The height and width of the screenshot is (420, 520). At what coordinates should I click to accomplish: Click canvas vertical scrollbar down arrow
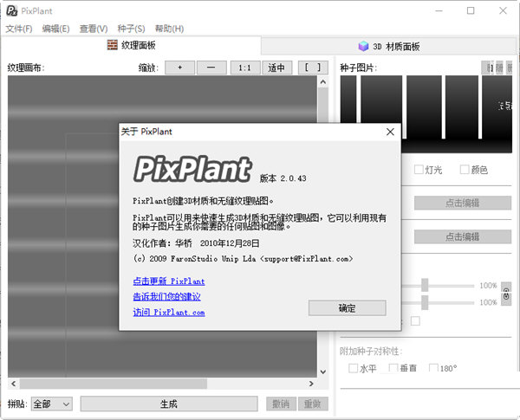click(x=323, y=372)
